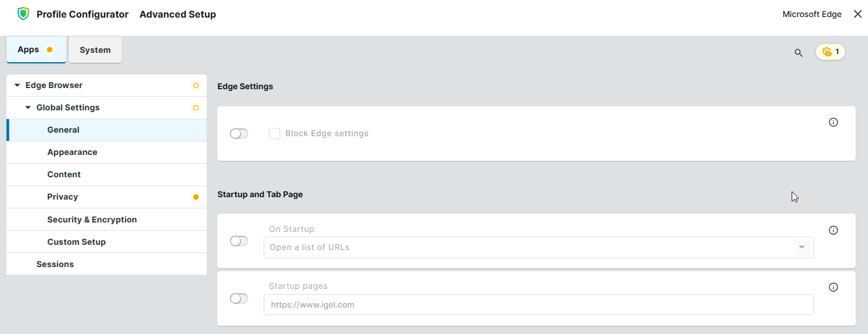
Task: Enable the Block Edge settings toggle switch
Action: (x=239, y=134)
